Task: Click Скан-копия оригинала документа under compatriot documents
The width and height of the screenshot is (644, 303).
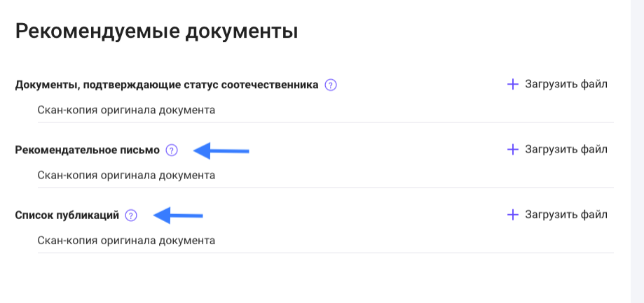Action: click(x=126, y=110)
